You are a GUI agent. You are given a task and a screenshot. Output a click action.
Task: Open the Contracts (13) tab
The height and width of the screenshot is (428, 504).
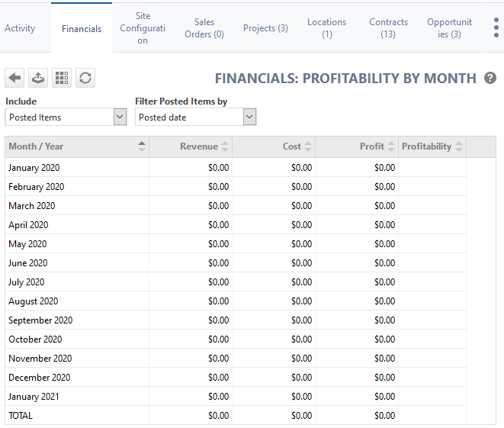point(388,28)
